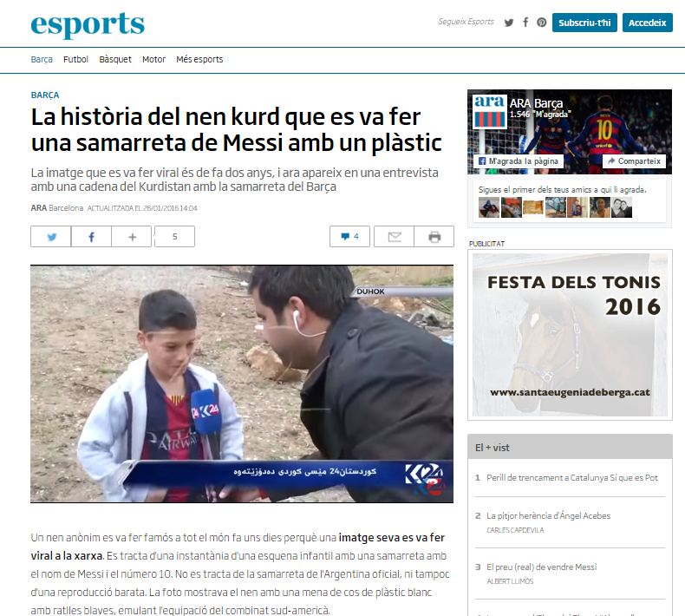
Task: Click the BARÇA category label above the headline
Action: click(x=45, y=95)
